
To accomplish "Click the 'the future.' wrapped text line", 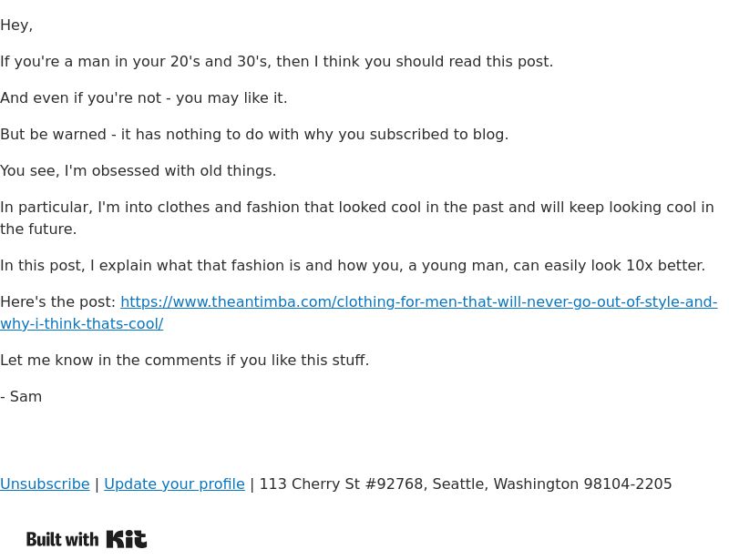I will click(38, 229).
